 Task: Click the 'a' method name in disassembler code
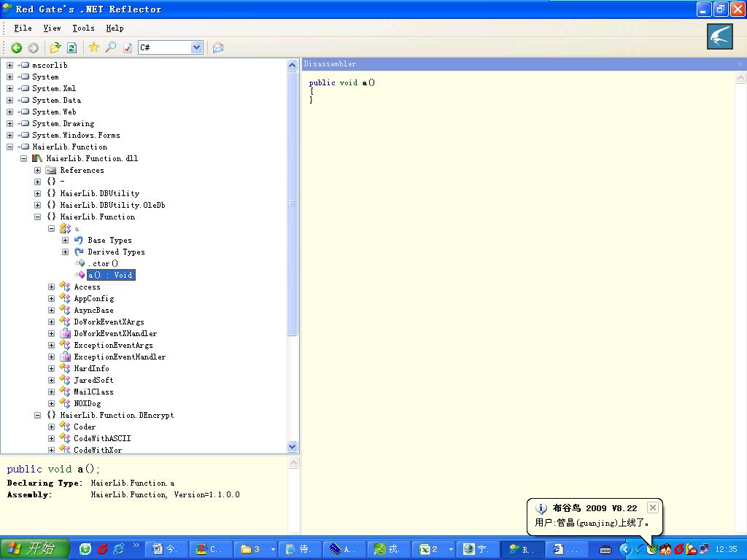[365, 83]
